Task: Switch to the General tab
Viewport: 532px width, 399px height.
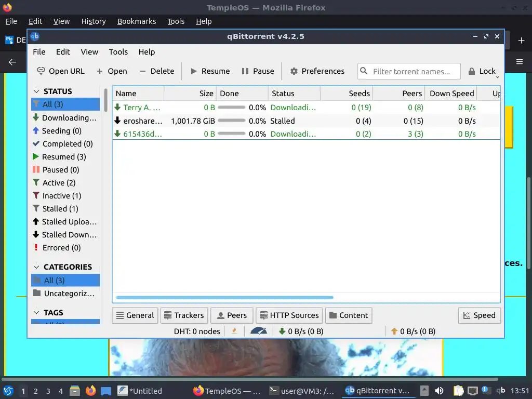Action: (135, 315)
